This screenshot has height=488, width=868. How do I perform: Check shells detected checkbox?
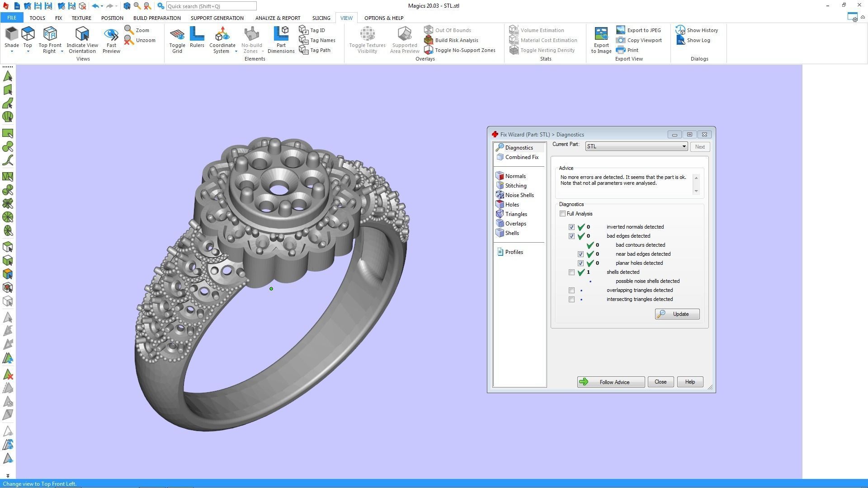[571, 272]
